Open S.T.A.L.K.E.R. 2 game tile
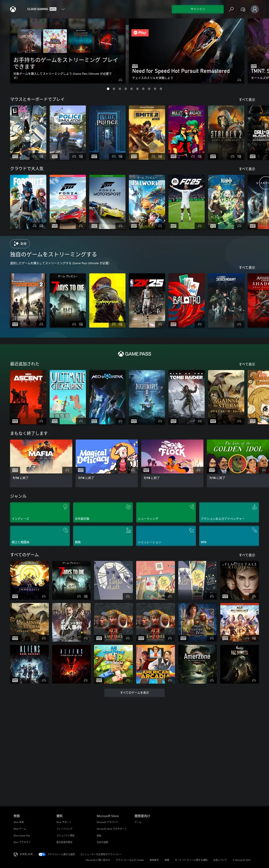The width and height of the screenshot is (269, 868). tap(226, 132)
